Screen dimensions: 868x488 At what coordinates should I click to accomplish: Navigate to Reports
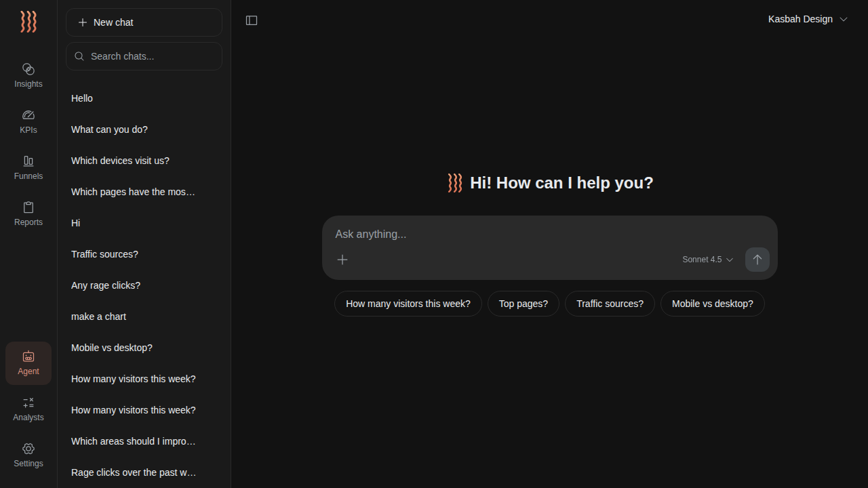[28, 213]
